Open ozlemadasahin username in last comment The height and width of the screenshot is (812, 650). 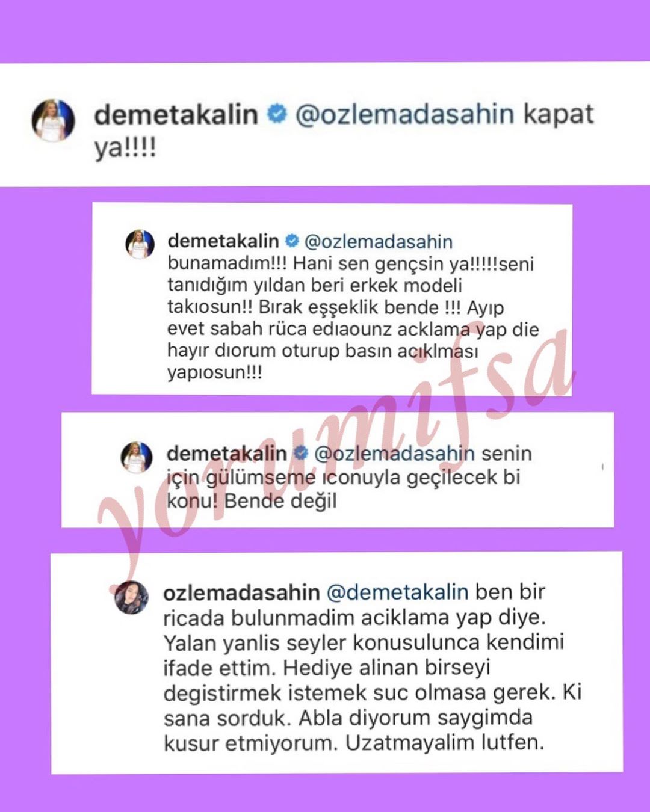tap(241, 592)
